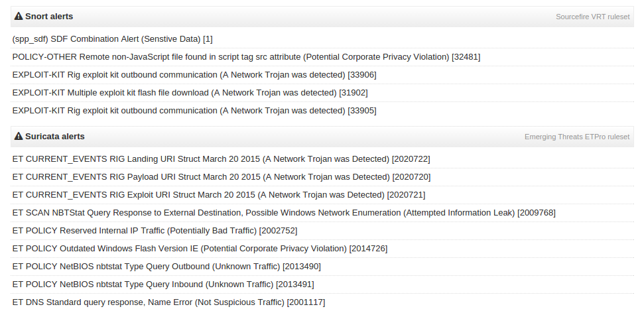Select the Outdated Windows Flash Version alert
This screenshot has height=315, width=644.
[x=322, y=249]
